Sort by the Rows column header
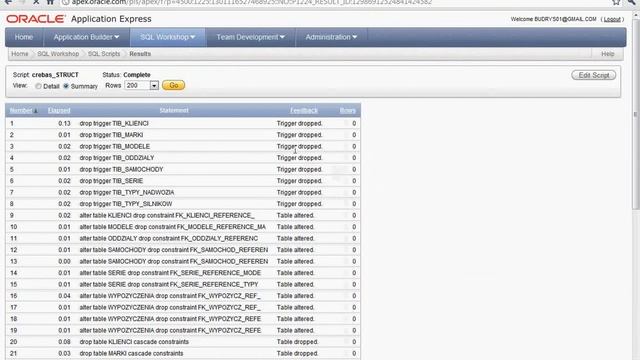This screenshot has width=640, height=360. pos(347,110)
